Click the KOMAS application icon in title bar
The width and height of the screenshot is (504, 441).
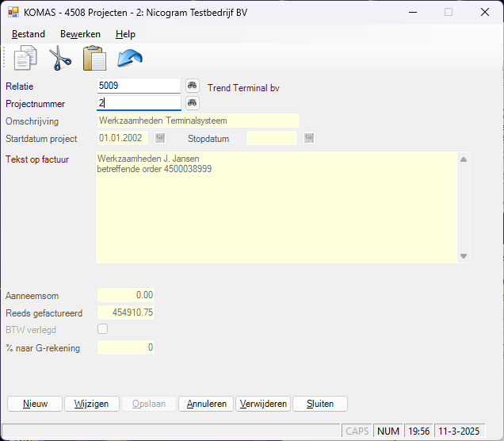pyautogui.click(x=13, y=12)
